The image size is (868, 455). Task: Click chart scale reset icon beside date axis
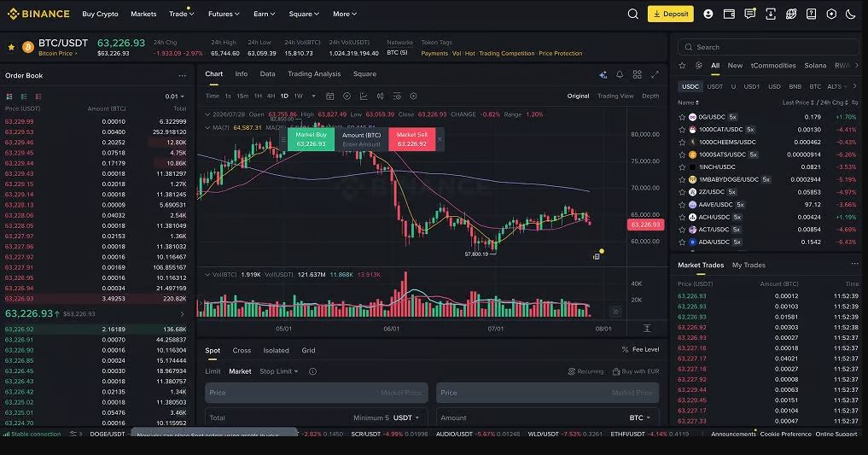[647, 329]
